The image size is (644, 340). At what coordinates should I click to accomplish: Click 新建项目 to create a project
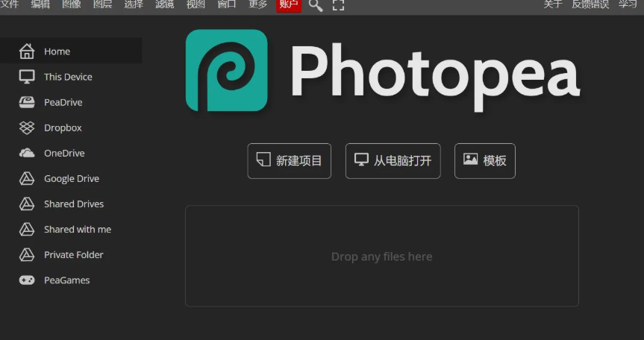[289, 161]
